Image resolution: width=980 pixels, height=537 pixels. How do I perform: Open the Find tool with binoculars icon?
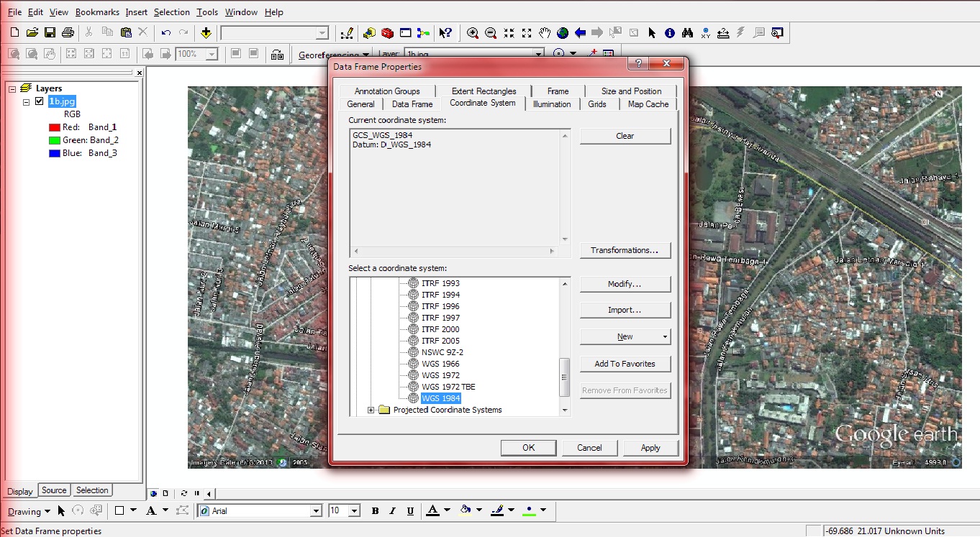click(687, 32)
